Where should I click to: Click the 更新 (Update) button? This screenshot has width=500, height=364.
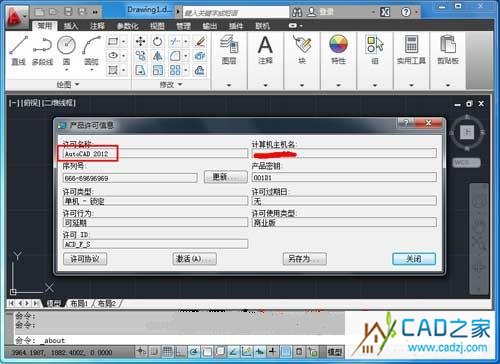point(226,177)
